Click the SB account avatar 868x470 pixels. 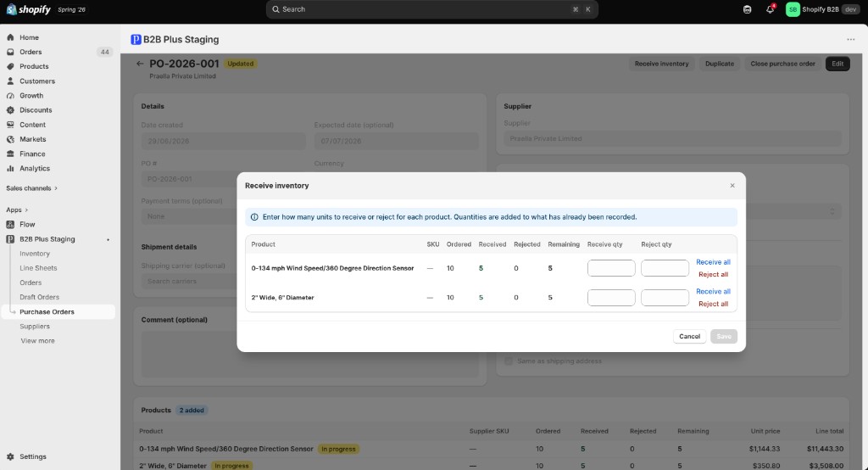click(x=793, y=9)
